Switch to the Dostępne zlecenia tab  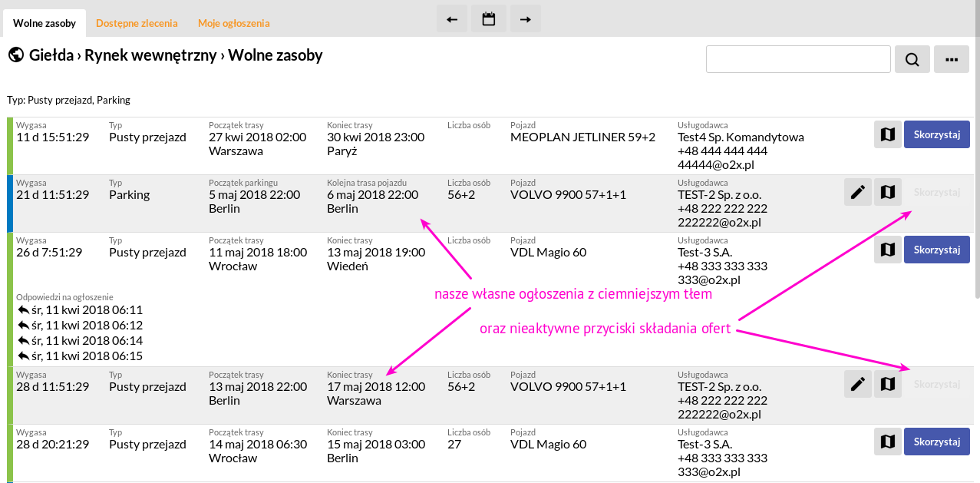point(137,24)
